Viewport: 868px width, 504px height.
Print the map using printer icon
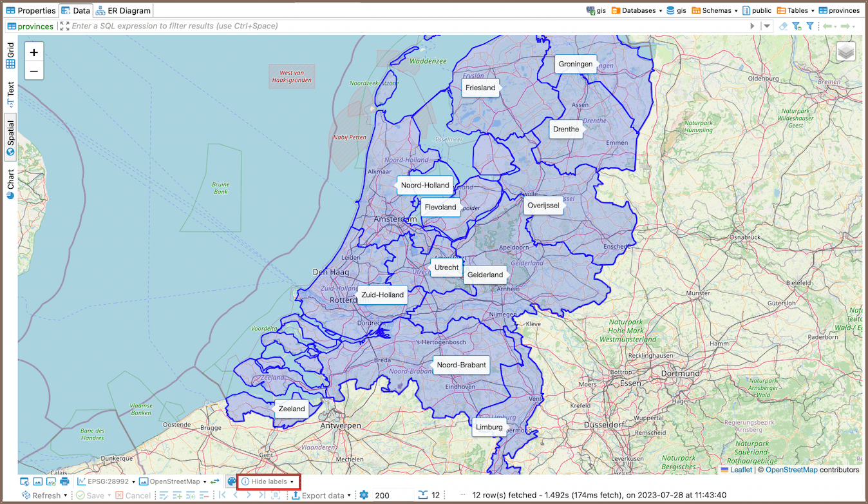point(64,481)
